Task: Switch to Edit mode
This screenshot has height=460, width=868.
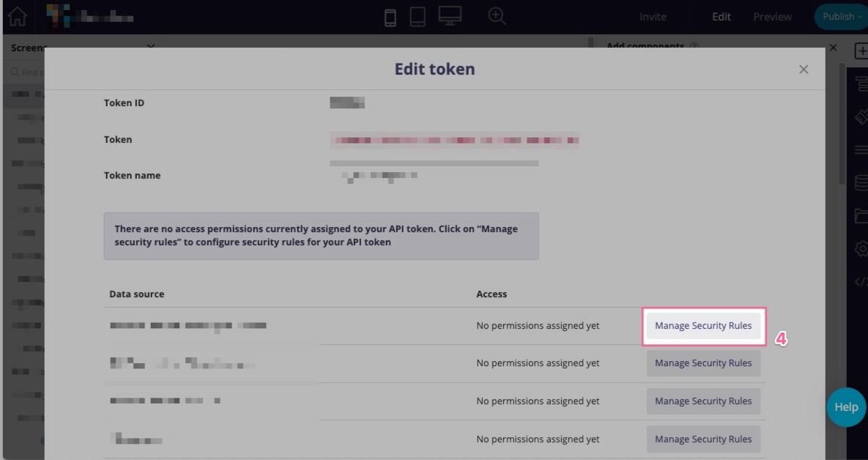Action: (722, 17)
